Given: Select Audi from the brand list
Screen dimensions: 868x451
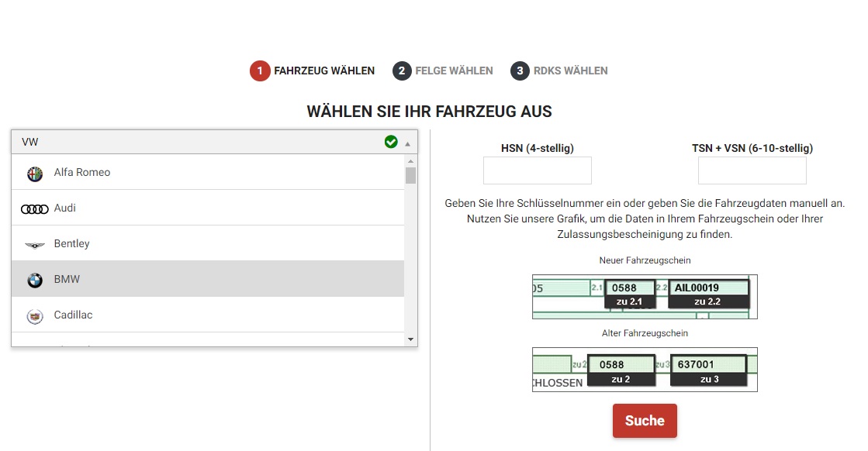Looking at the screenshot, I should pos(65,208).
